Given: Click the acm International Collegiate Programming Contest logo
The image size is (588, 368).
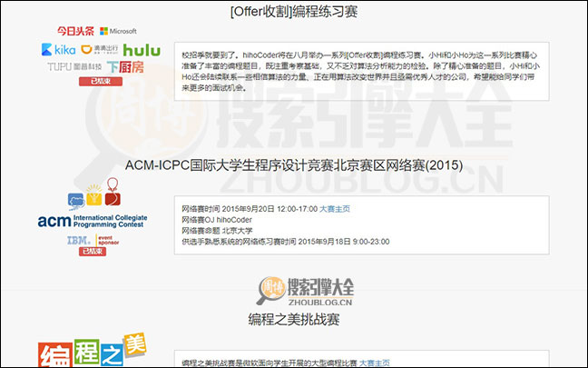Looking at the screenshot, I should tap(93, 222).
